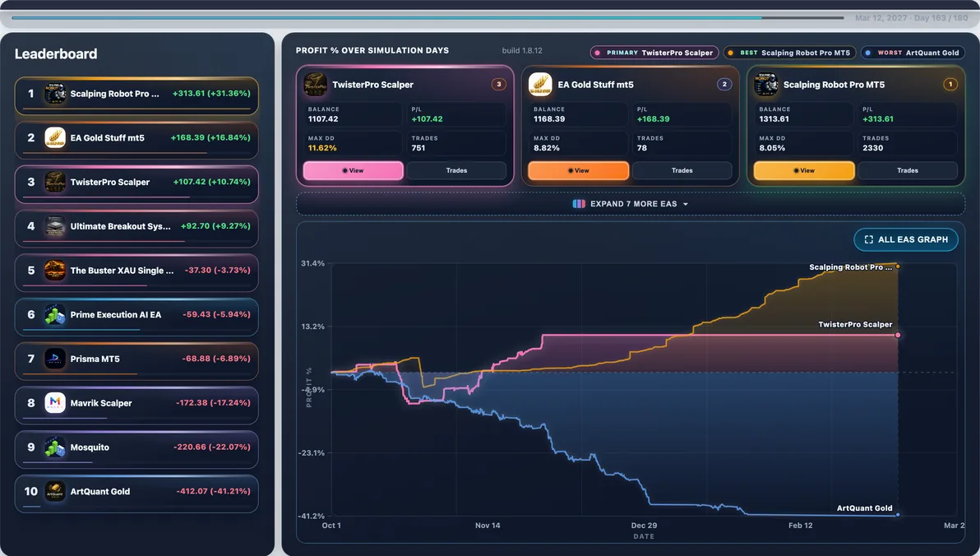Click the ArtQuant Gold chart line label
980x556 pixels.
(864, 507)
